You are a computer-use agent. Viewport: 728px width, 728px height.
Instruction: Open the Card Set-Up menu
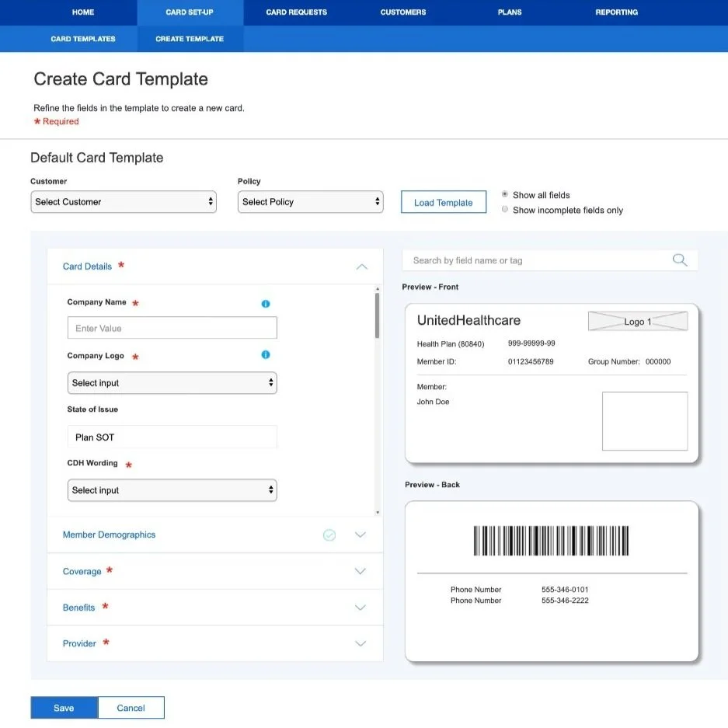click(x=190, y=12)
